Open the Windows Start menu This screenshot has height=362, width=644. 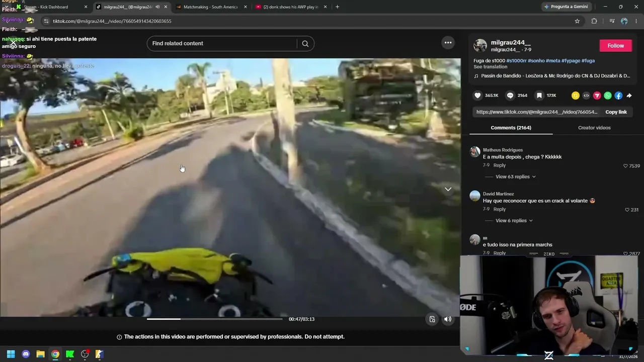(x=11, y=354)
